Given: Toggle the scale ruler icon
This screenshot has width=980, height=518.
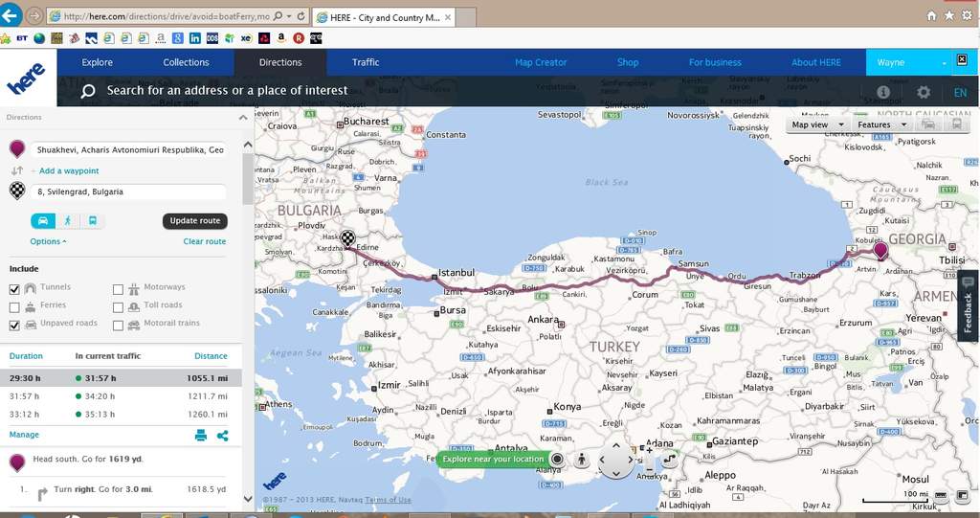Looking at the screenshot, I should pos(941,496).
